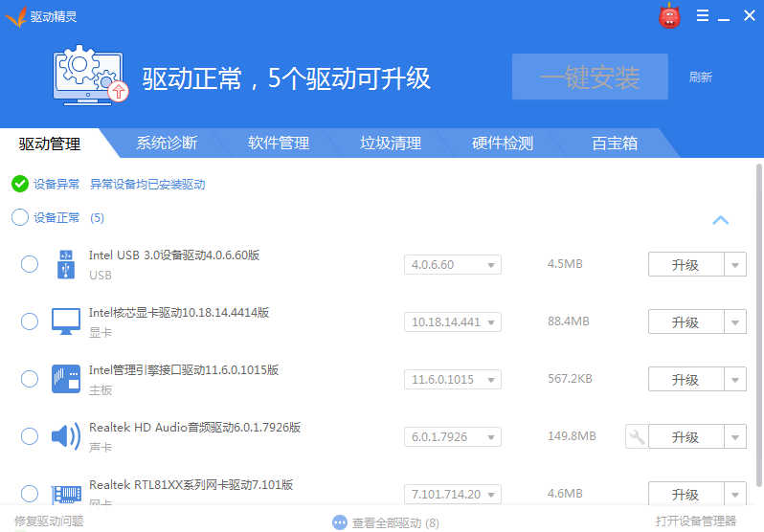Open the hamburger main menu
The height and width of the screenshot is (532, 764).
point(702,15)
